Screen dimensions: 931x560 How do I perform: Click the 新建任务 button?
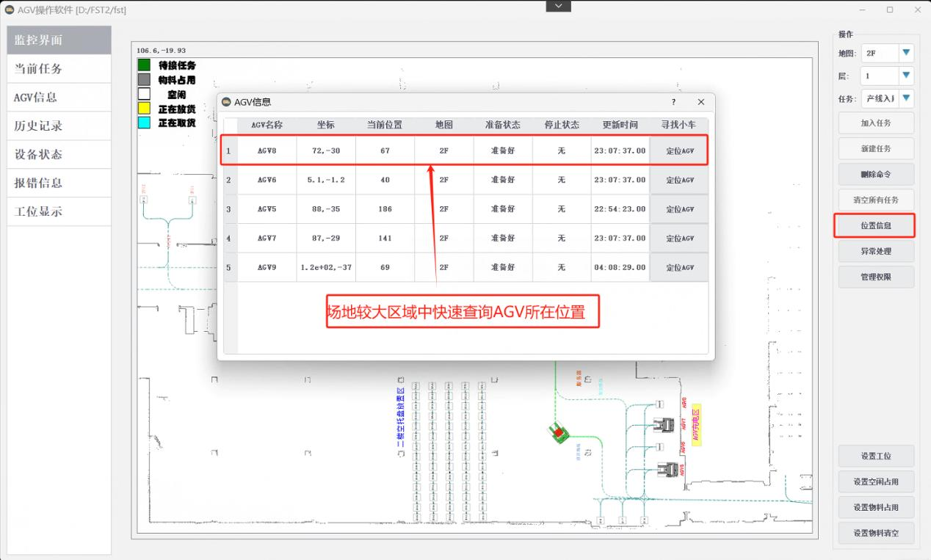pos(876,149)
